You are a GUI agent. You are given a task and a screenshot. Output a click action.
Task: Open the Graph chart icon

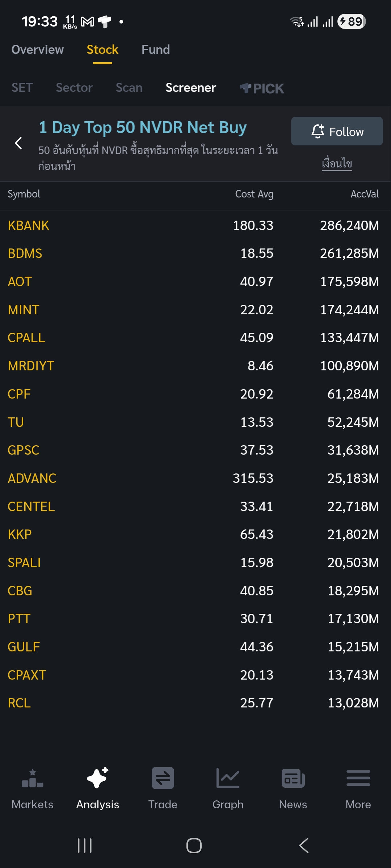pos(228,778)
